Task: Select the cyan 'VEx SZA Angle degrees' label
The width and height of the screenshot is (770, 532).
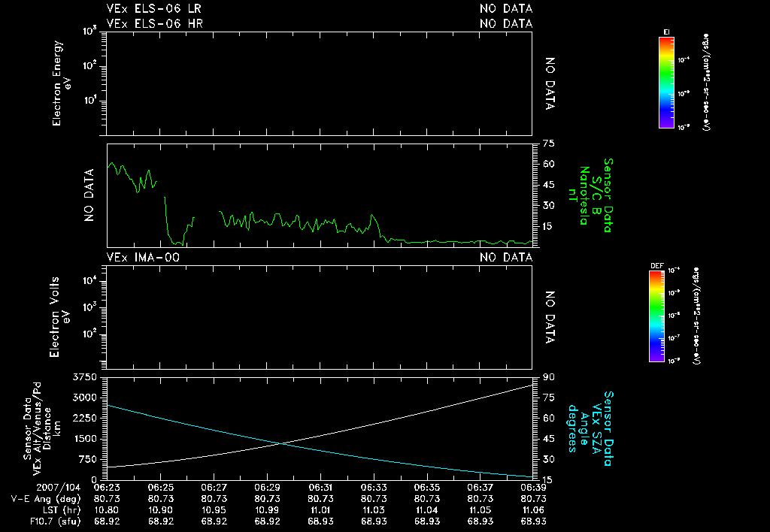Action: tap(584, 428)
